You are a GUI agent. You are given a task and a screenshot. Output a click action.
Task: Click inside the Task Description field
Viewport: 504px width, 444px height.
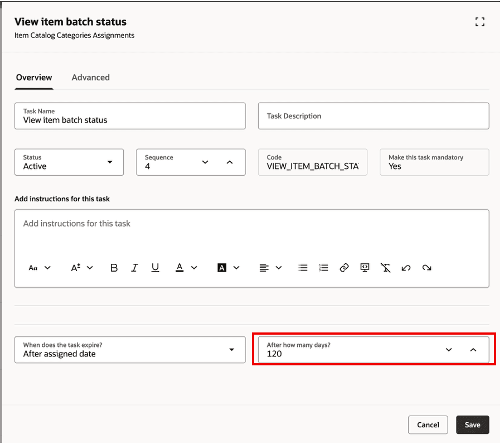point(374,116)
